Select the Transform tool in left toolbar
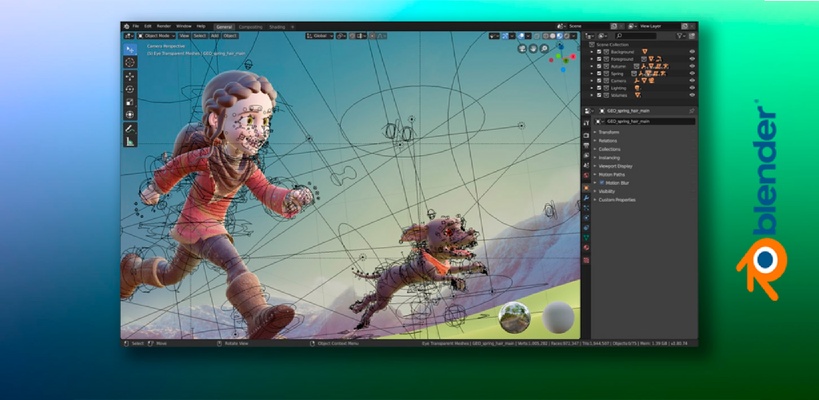Image resolution: width=819 pixels, height=400 pixels. tap(130, 114)
